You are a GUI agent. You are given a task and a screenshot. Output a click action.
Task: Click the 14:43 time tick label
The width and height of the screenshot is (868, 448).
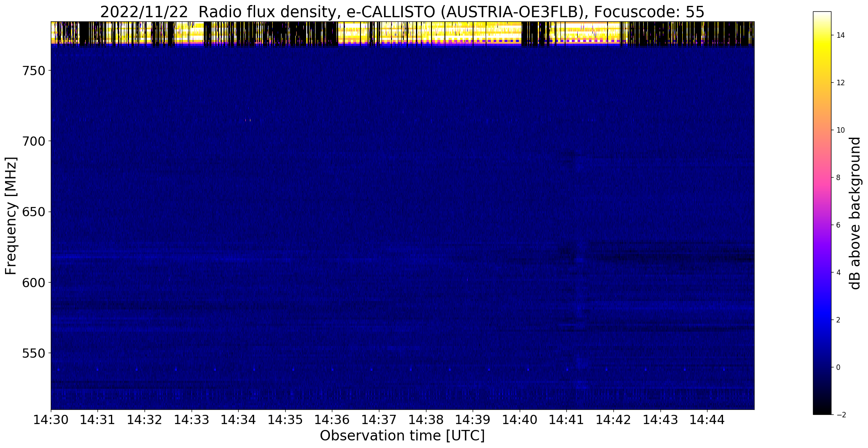[661, 420]
